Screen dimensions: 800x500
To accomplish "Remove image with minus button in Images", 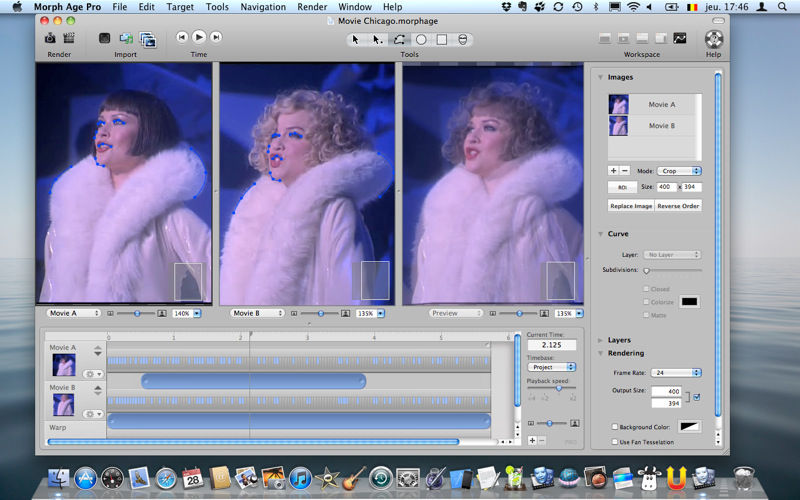I will [x=624, y=171].
